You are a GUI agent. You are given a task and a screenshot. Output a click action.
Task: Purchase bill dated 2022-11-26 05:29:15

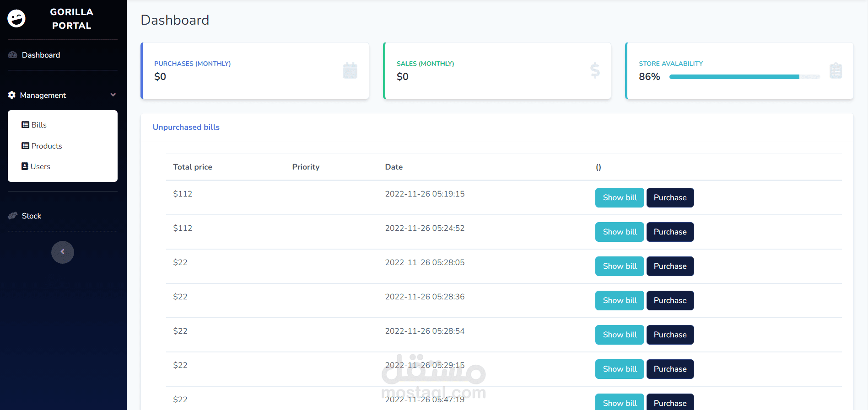(x=670, y=369)
